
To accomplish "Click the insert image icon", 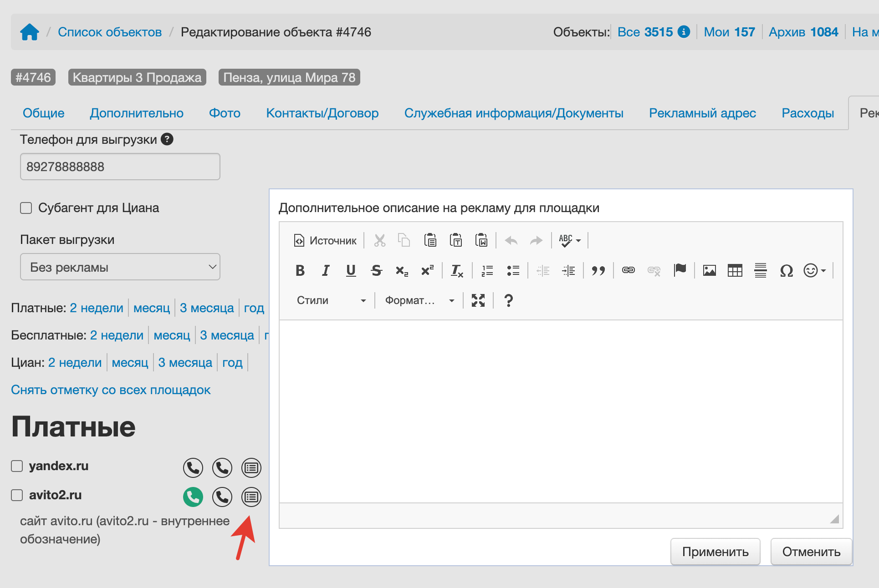I will 709,271.
